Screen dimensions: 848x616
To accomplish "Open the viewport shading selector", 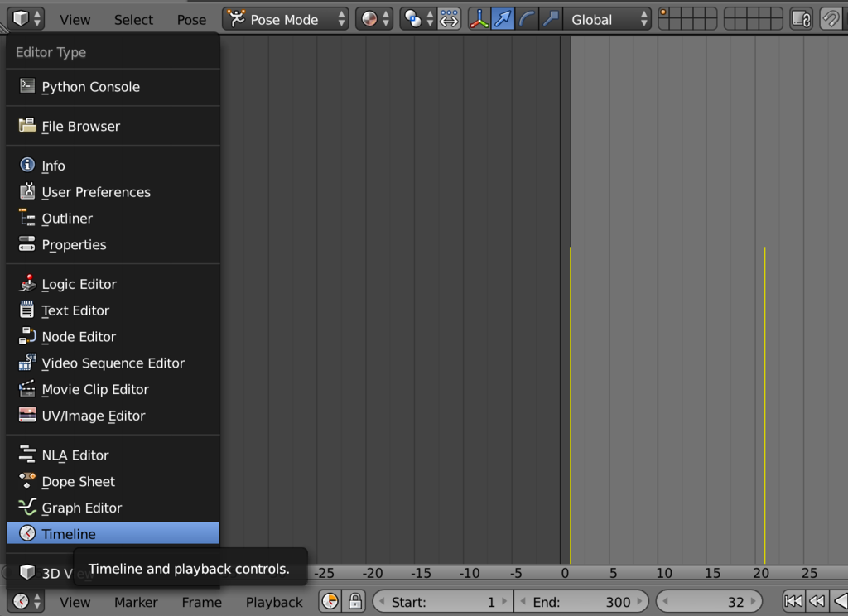I will (374, 19).
